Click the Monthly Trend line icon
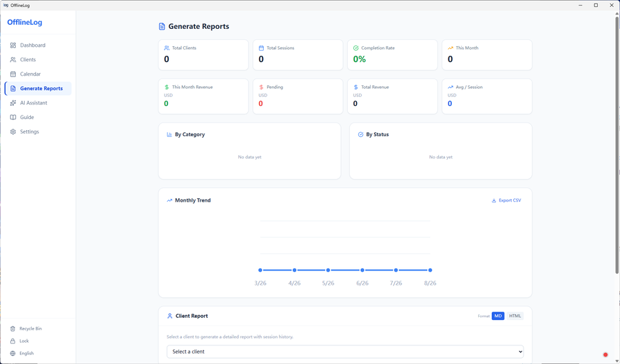 [169, 200]
